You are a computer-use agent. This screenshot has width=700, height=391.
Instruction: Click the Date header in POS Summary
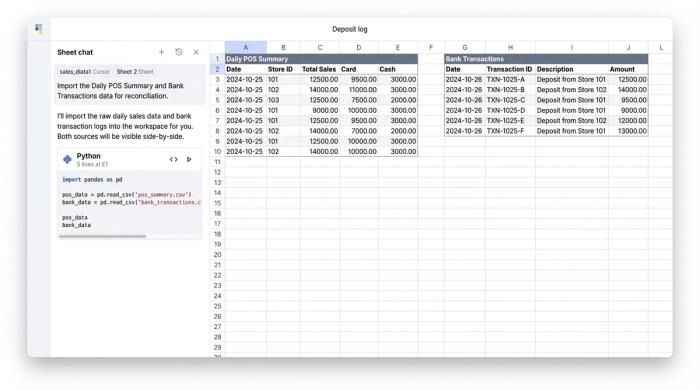[246, 69]
